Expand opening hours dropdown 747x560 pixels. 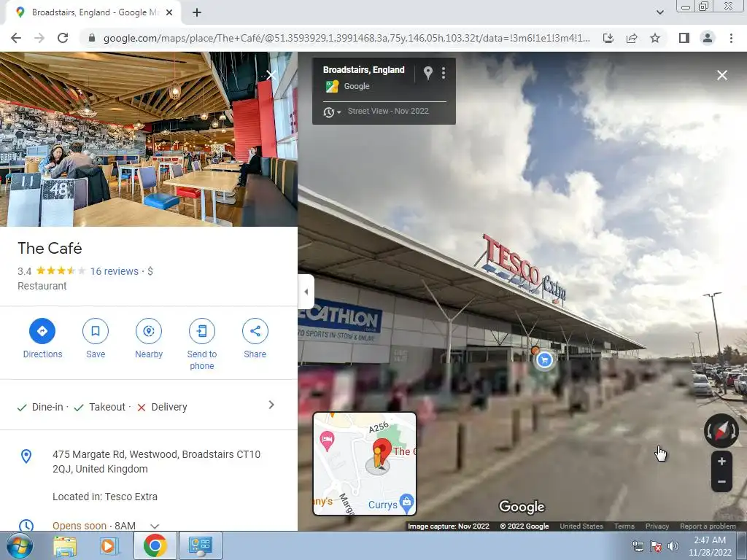pos(155,526)
